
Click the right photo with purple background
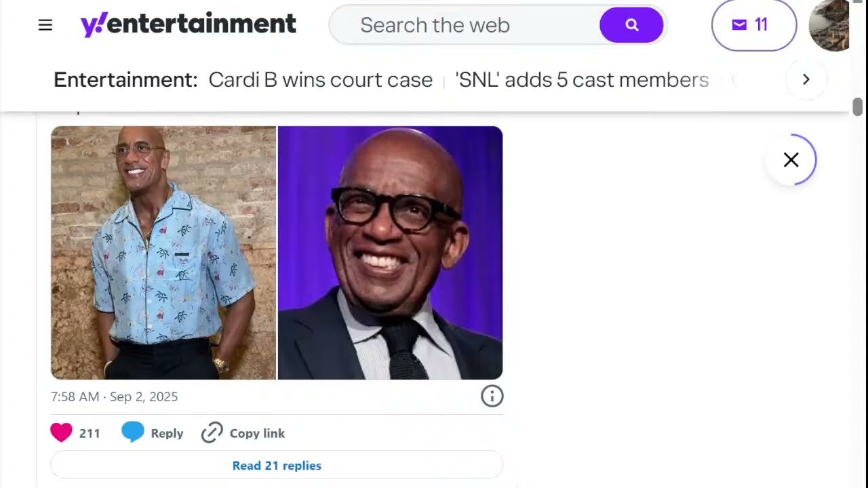390,253
